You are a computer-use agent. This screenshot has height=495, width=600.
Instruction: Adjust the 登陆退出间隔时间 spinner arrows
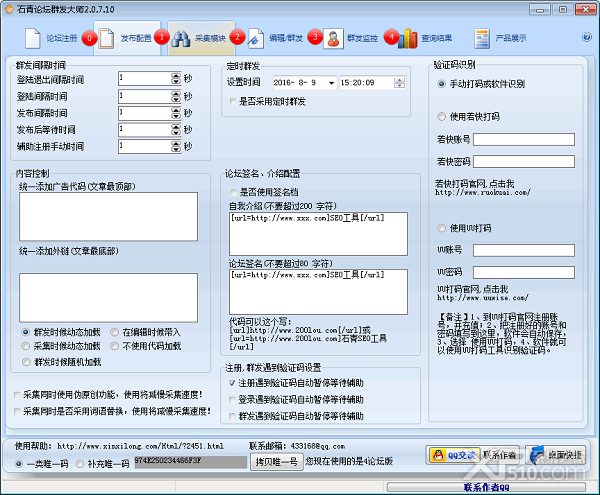(x=176, y=78)
